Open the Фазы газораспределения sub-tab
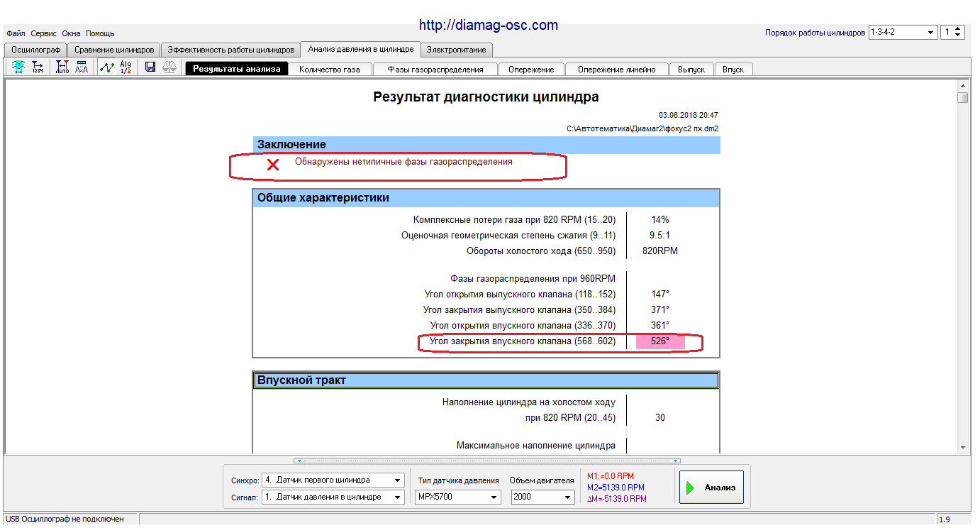980x528 pixels. pos(435,70)
